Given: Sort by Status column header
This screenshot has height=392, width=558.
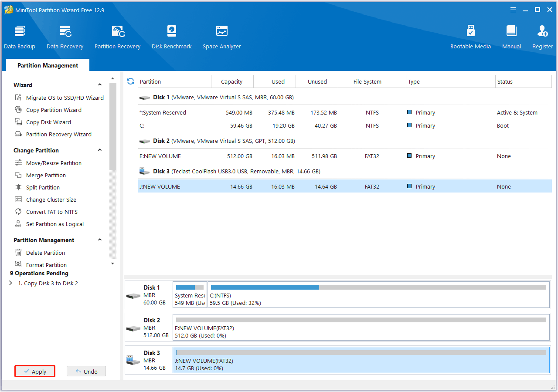Looking at the screenshot, I should [523, 81].
